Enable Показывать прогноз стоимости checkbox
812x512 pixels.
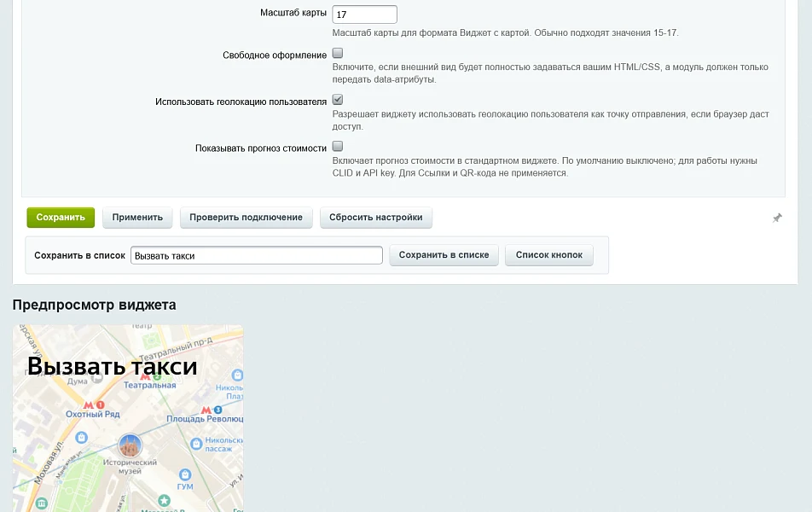coord(338,146)
